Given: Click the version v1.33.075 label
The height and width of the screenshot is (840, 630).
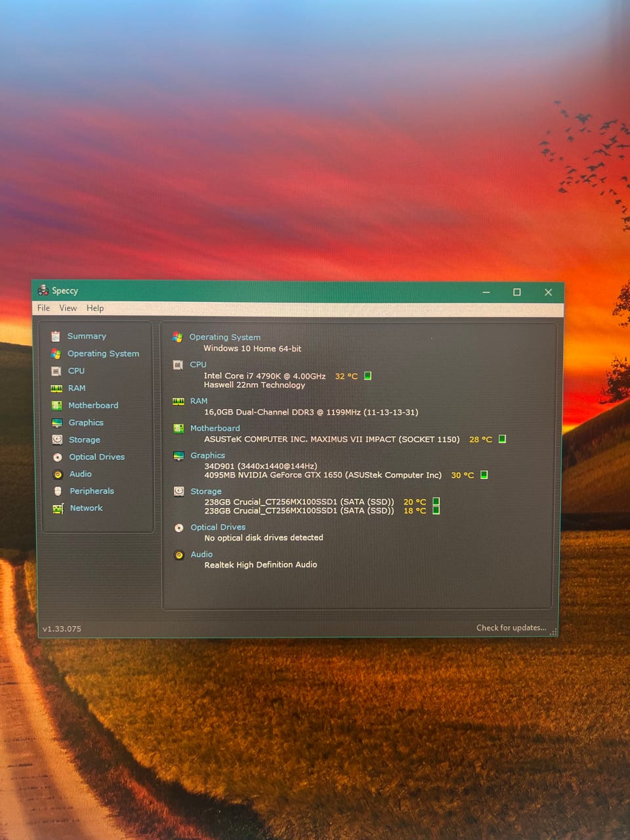Looking at the screenshot, I should point(62,629).
